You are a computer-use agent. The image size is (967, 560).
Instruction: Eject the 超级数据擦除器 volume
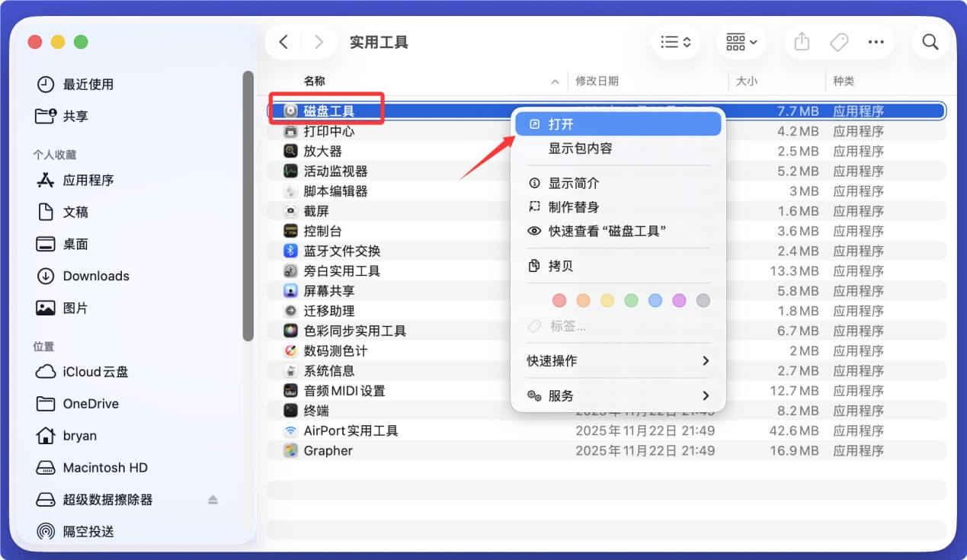pos(213,499)
